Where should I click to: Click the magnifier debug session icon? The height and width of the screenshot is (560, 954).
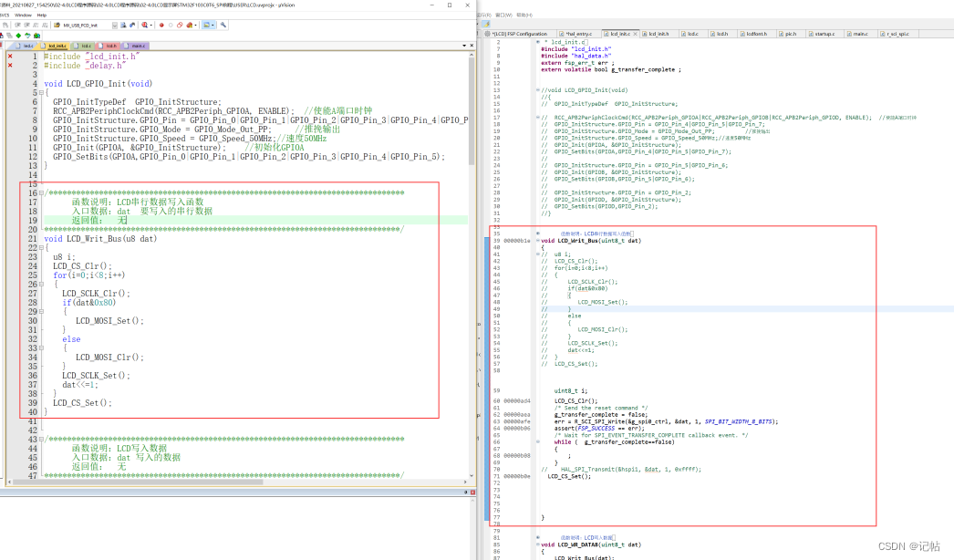144,25
